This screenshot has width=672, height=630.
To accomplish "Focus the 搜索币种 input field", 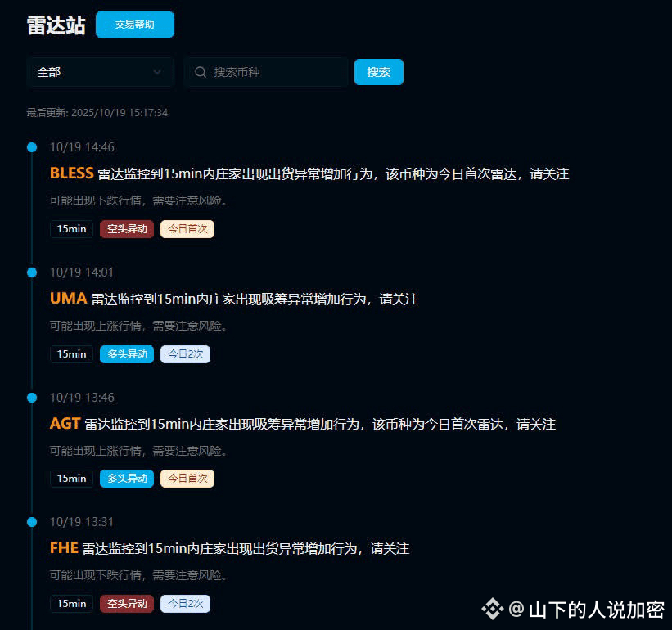I will click(266, 72).
